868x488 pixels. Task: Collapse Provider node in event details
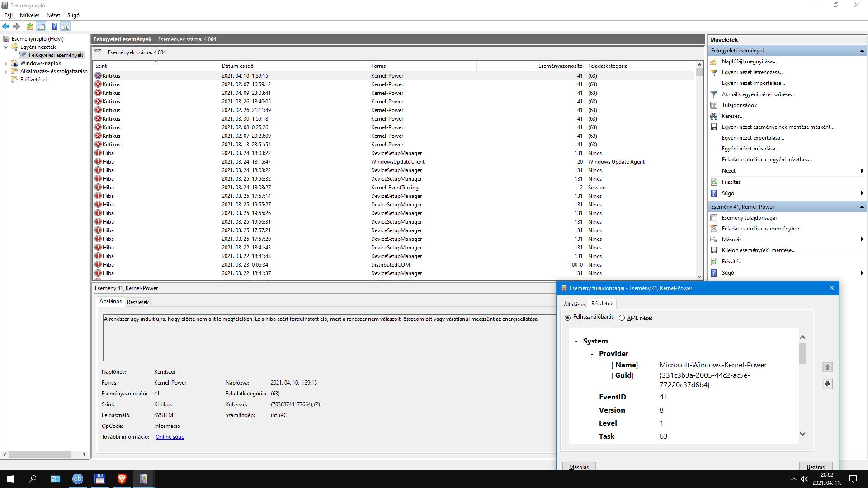click(592, 354)
